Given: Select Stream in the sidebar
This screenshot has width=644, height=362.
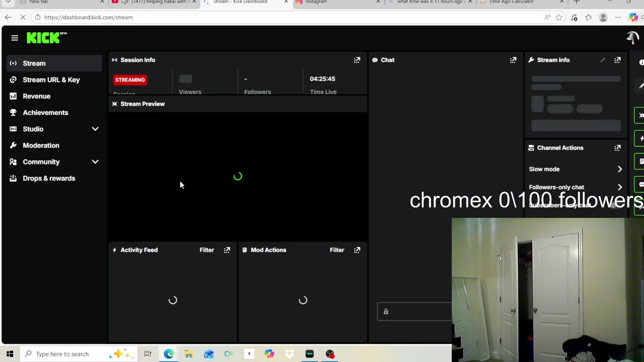Looking at the screenshot, I should 54,63.
